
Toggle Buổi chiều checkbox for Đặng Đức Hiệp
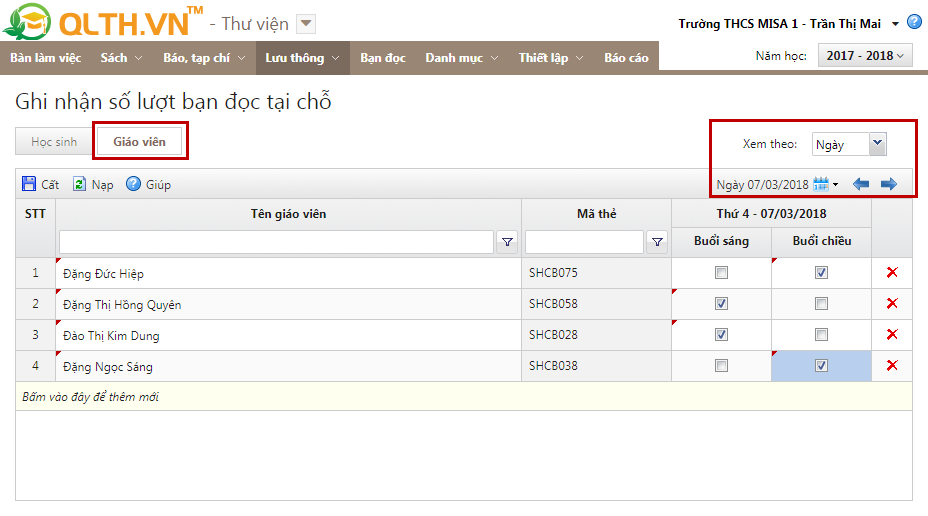tap(821, 273)
